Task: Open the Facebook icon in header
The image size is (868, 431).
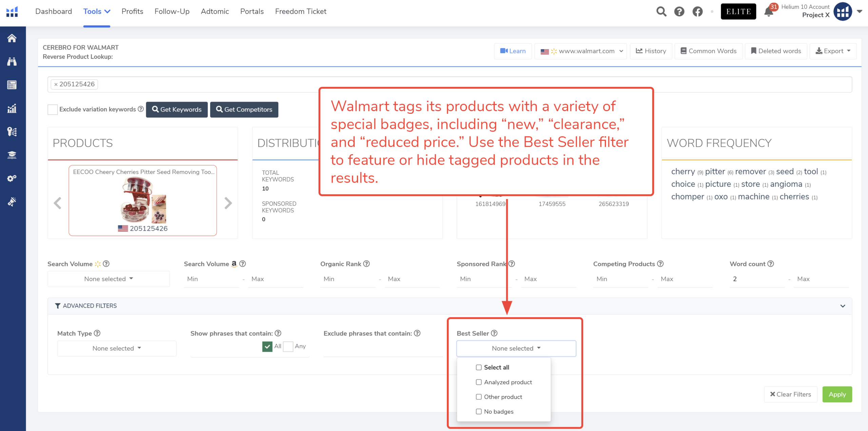Action: click(697, 12)
